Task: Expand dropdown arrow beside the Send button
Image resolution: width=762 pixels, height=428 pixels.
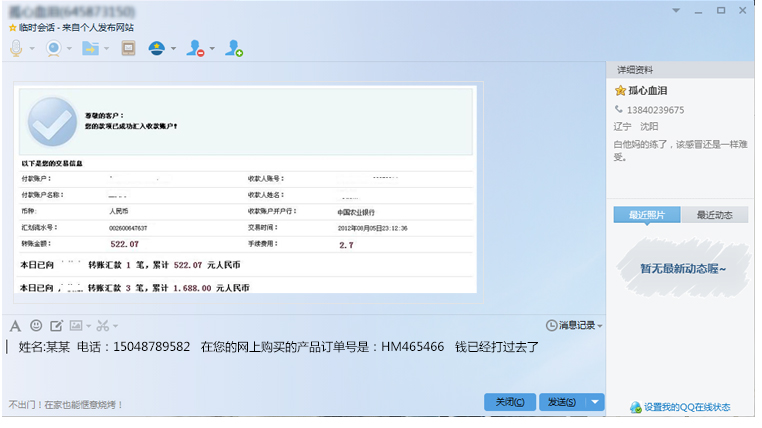Action: tap(596, 402)
